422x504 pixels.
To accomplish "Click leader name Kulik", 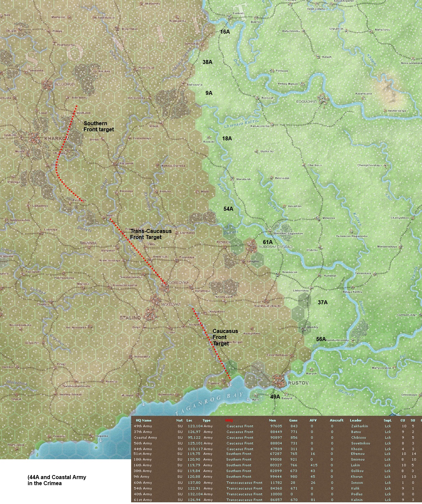I will [355, 488].
